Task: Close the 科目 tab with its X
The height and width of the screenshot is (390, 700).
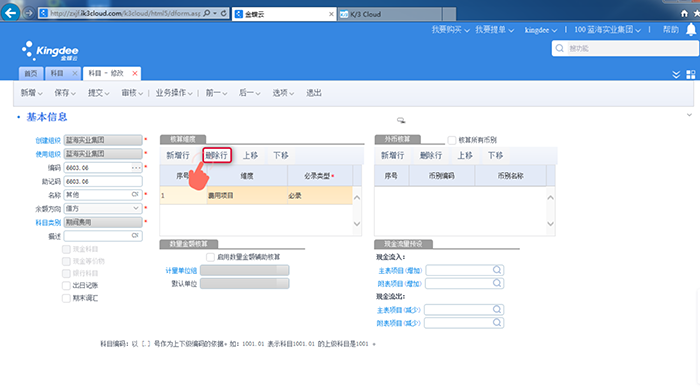Action: click(75, 73)
